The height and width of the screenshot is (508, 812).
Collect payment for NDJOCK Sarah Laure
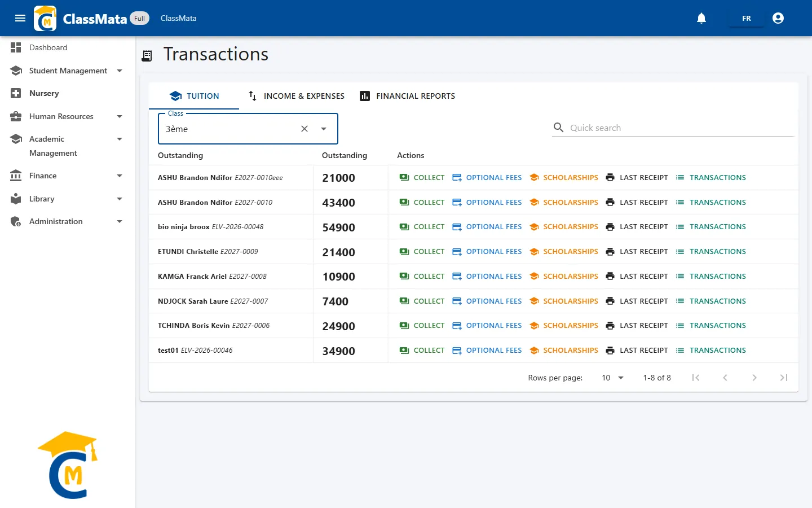click(x=422, y=301)
